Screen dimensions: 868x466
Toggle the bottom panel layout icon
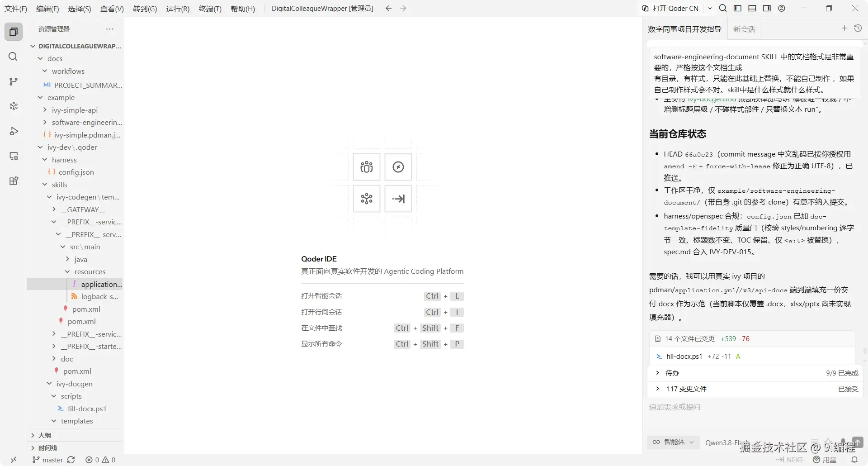[x=752, y=8]
